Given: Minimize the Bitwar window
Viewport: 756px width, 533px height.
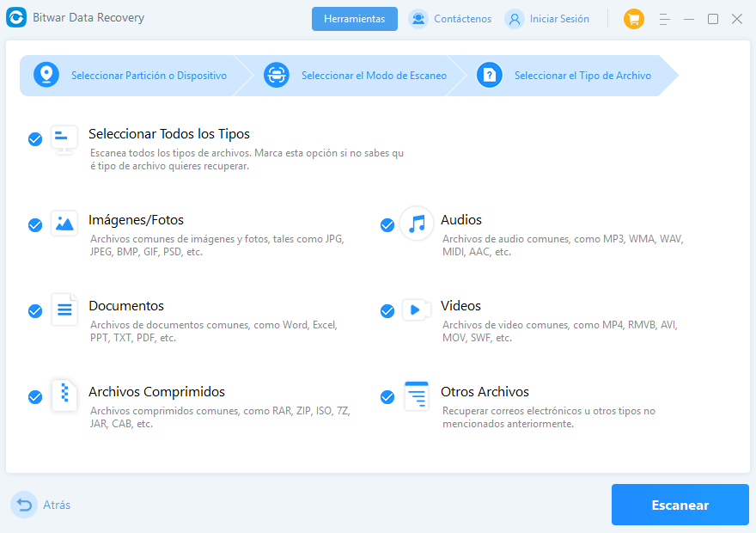Looking at the screenshot, I should tap(689, 19).
